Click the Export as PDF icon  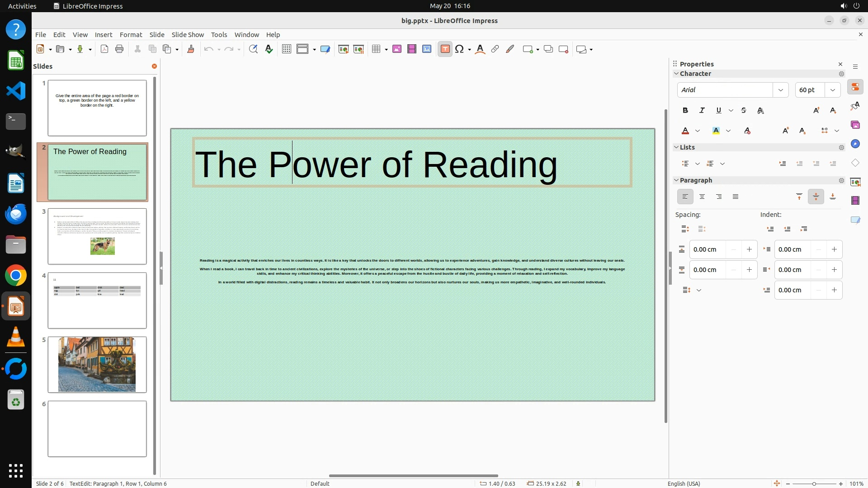click(x=104, y=49)
